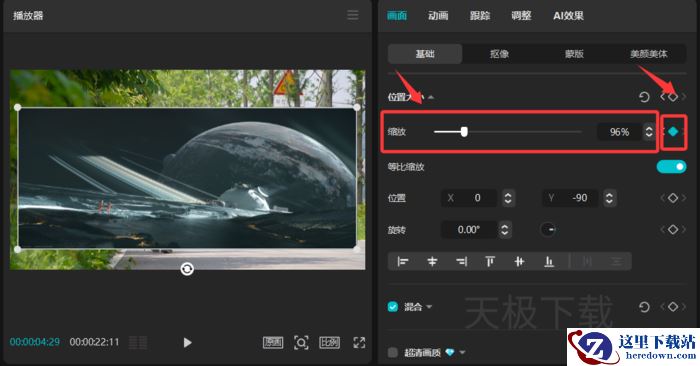This screenshot has width=700, height=366.
Task: Align clip to right edge
Action: pos(461,261)
